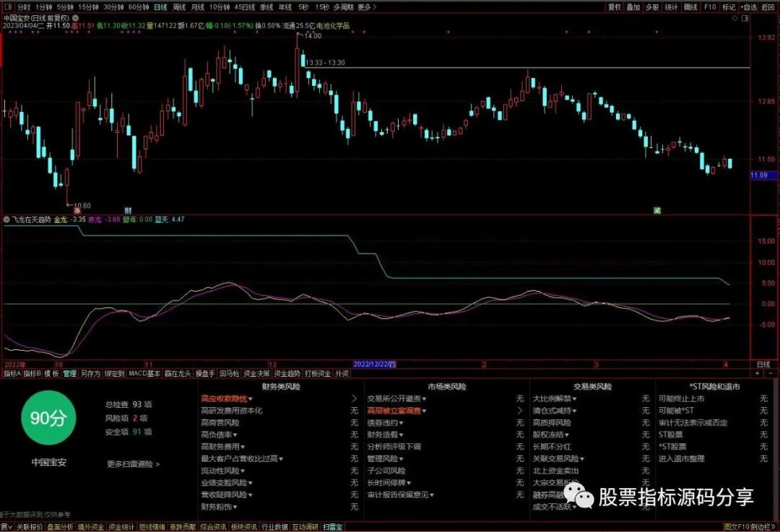The height and width of the screenshot is (532, 780).
Task: Select the 45日线 period
Action: click(x=245, y=7)
